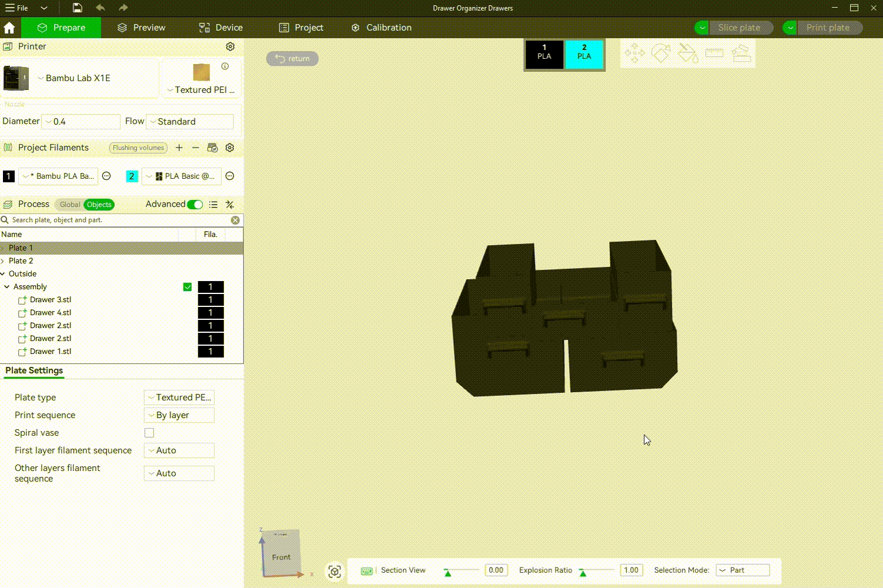Click the Flushing volumes button

pyautogui.click(x=138, y=148)
